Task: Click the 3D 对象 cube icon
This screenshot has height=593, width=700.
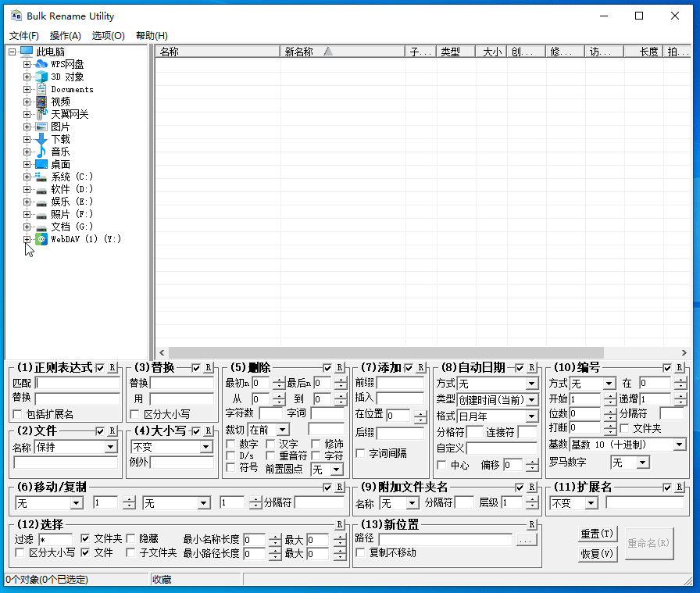Action: tap(41, 77)
